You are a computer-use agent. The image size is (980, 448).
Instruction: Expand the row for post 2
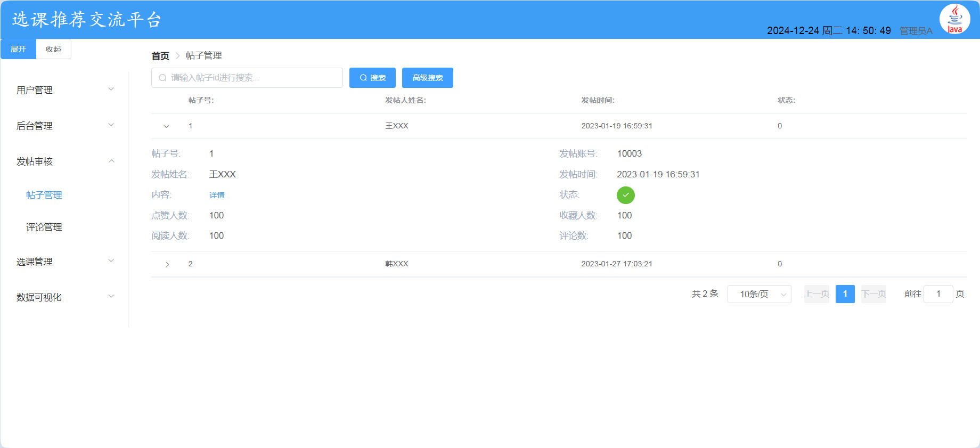point(167,264)
